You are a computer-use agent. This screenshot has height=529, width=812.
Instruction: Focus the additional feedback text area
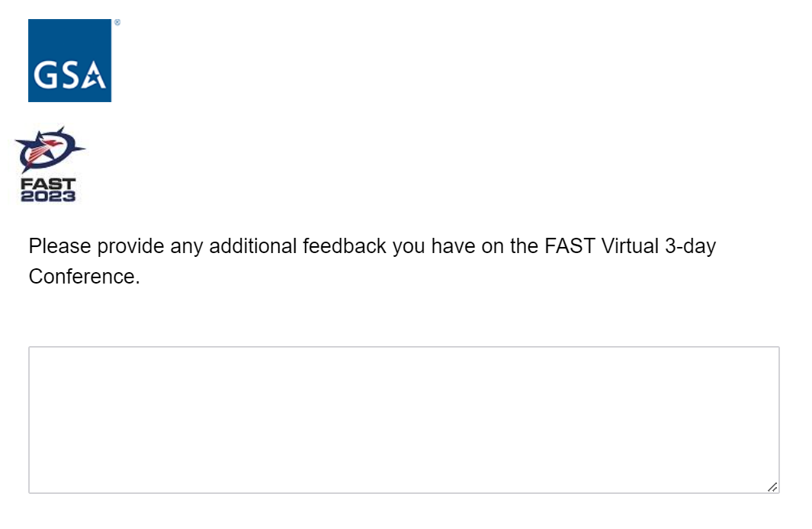(403, 419)
